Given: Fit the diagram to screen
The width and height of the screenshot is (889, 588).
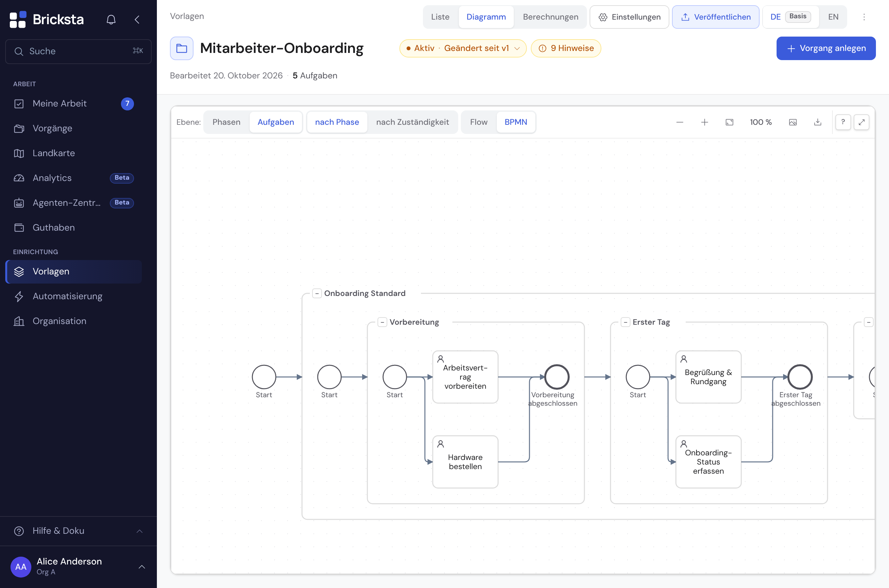Looking at the screenshot, I should 729,122.
